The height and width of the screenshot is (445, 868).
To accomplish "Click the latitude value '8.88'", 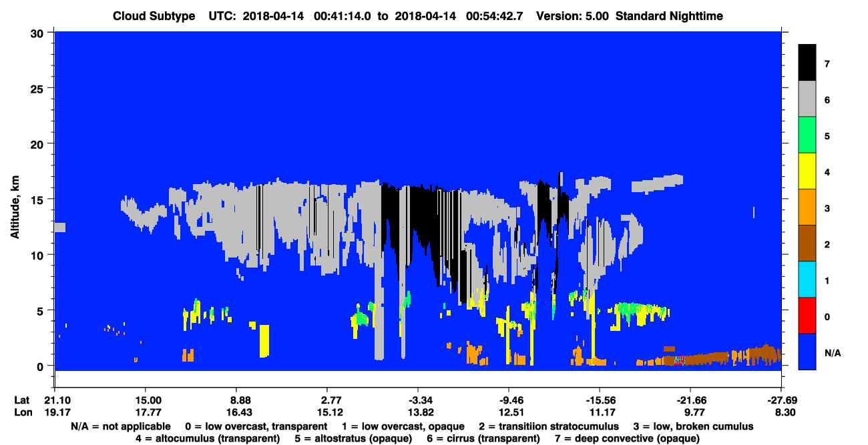I will pos(238,400).
